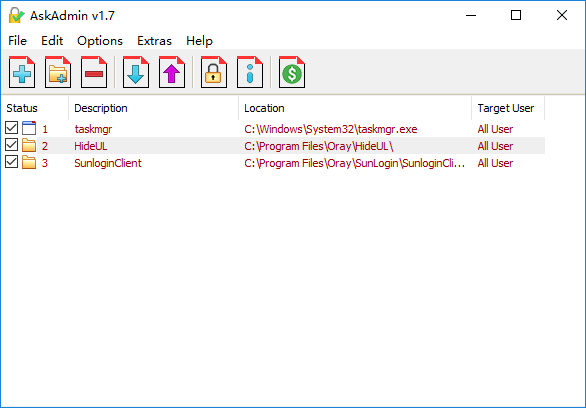
Task: Click the green dollar Donate icon
Action: (292, 72)
